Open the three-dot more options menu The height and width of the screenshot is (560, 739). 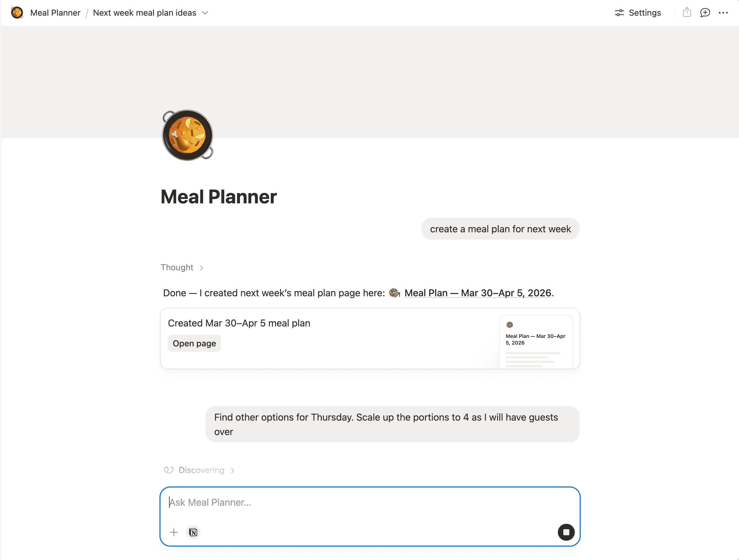[x=723, y=13]
